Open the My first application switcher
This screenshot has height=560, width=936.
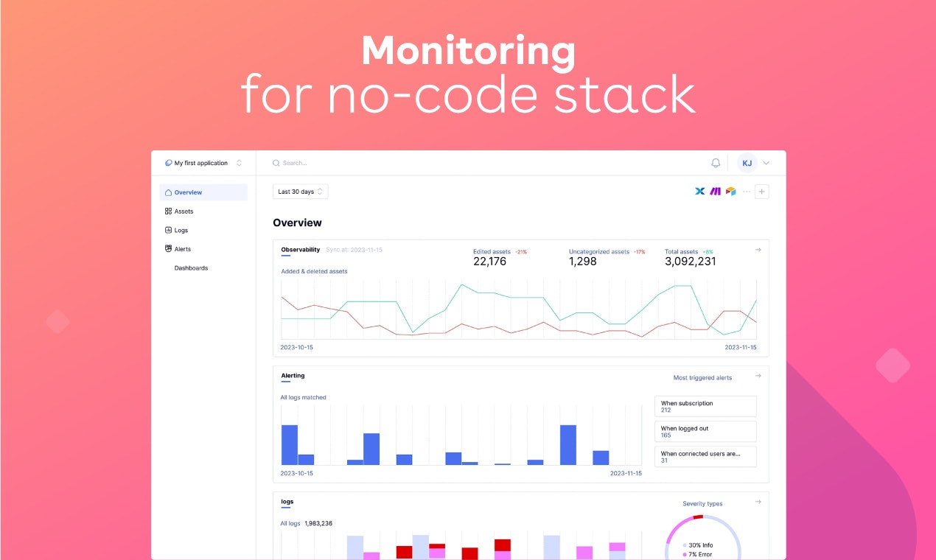pos(203,163)
